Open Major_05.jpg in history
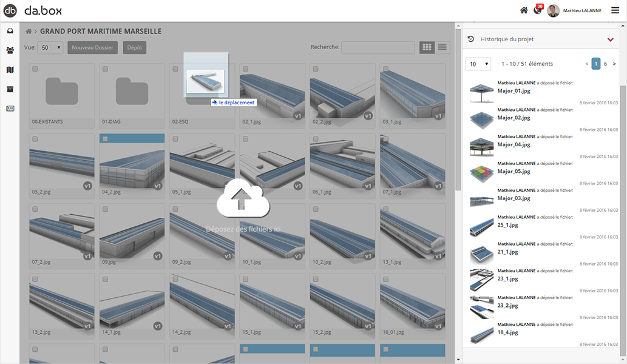This screenshot has height=364, width=627. click(x=514, y=172)
